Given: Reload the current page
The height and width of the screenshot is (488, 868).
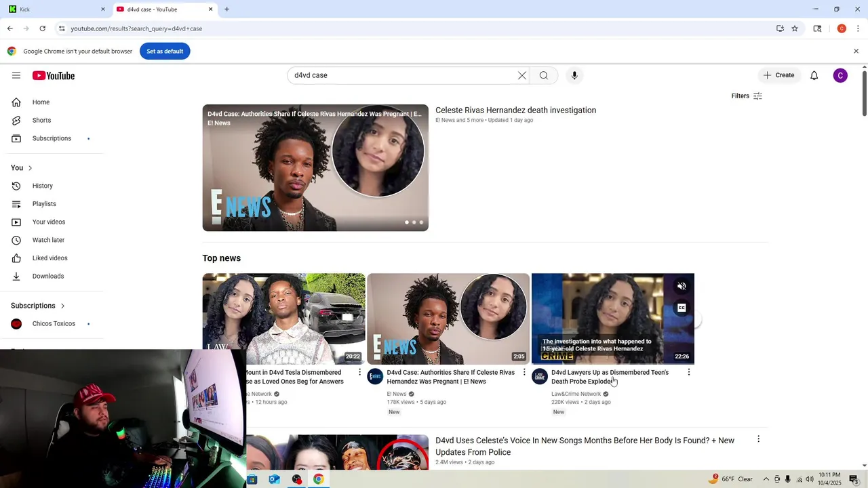Looking at the screenshot, I should tap(43, 28).
